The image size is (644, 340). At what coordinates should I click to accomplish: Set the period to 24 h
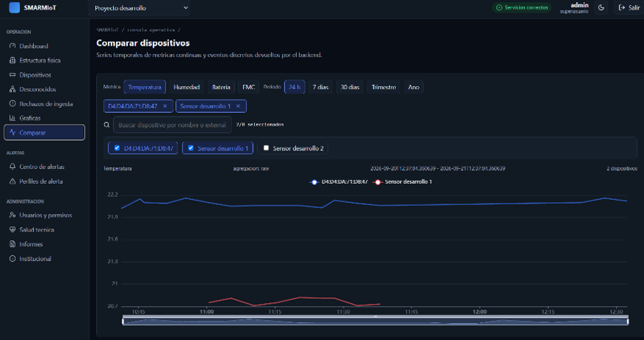coord(295,87)
